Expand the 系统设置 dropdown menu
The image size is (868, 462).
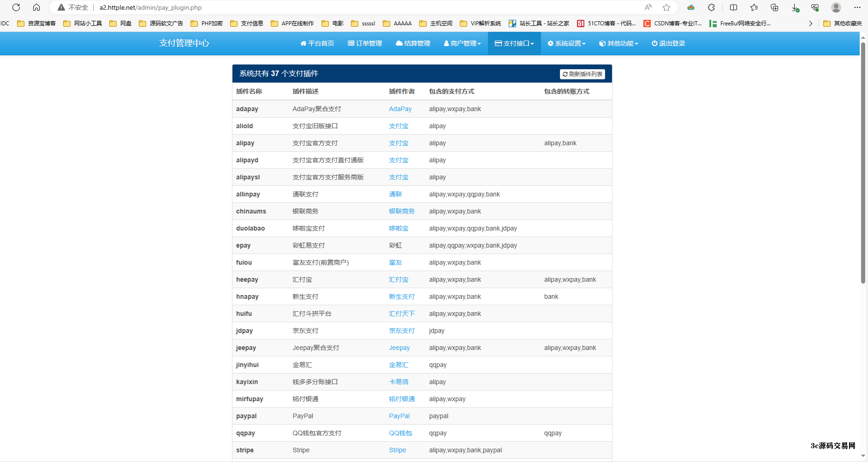(566, 43)
